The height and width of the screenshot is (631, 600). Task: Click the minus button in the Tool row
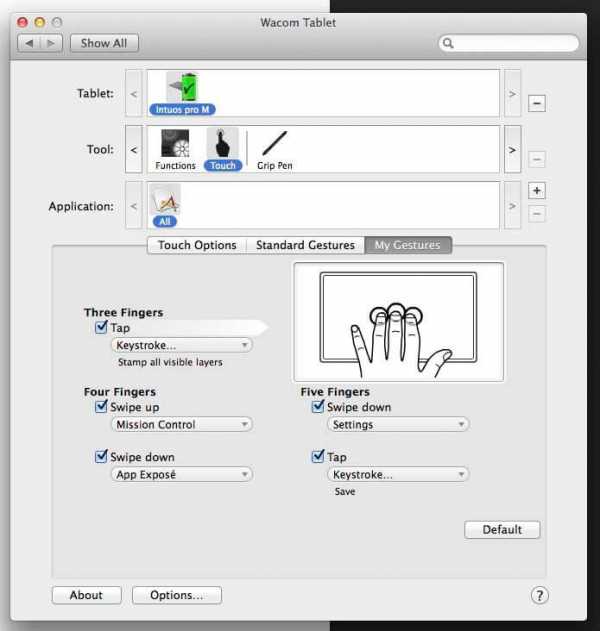[536, 159]
